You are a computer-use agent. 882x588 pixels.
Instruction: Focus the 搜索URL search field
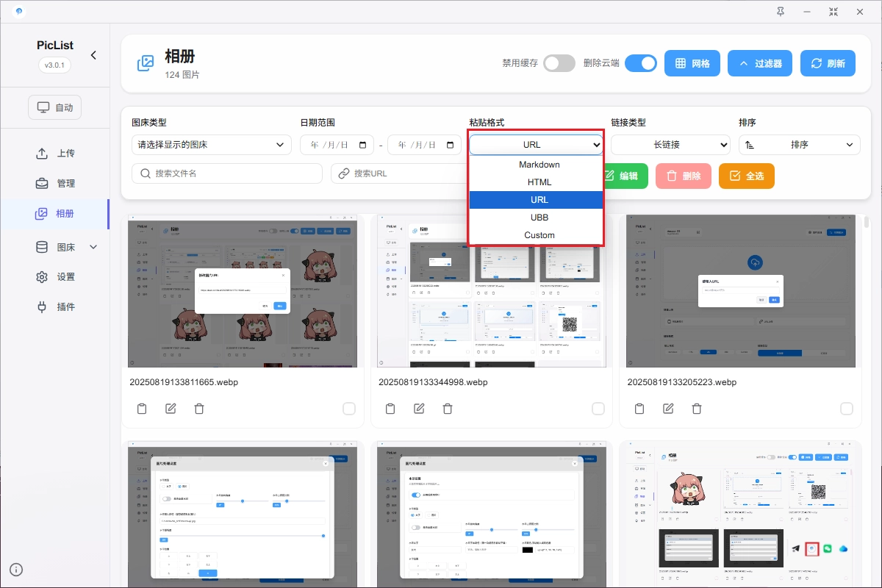401,173
